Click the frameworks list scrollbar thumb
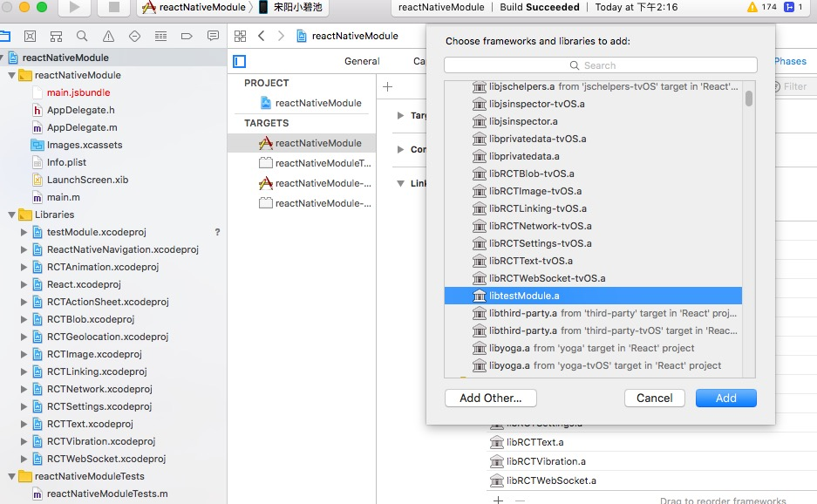 [x=749, y=99]
